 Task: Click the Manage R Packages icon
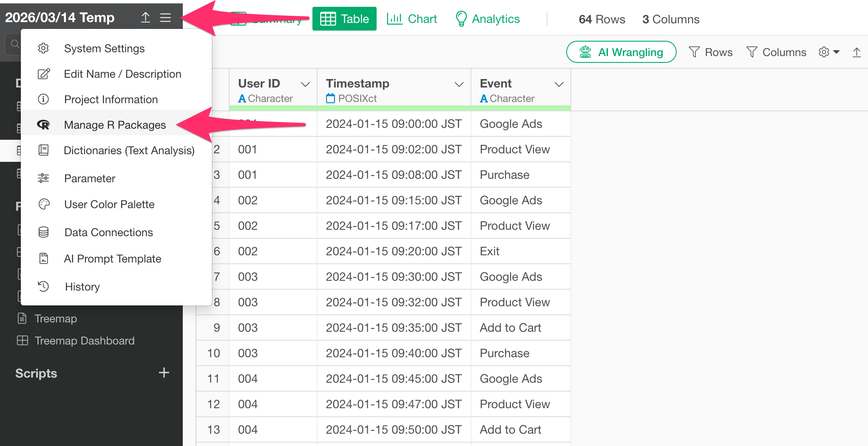[43, 125]
